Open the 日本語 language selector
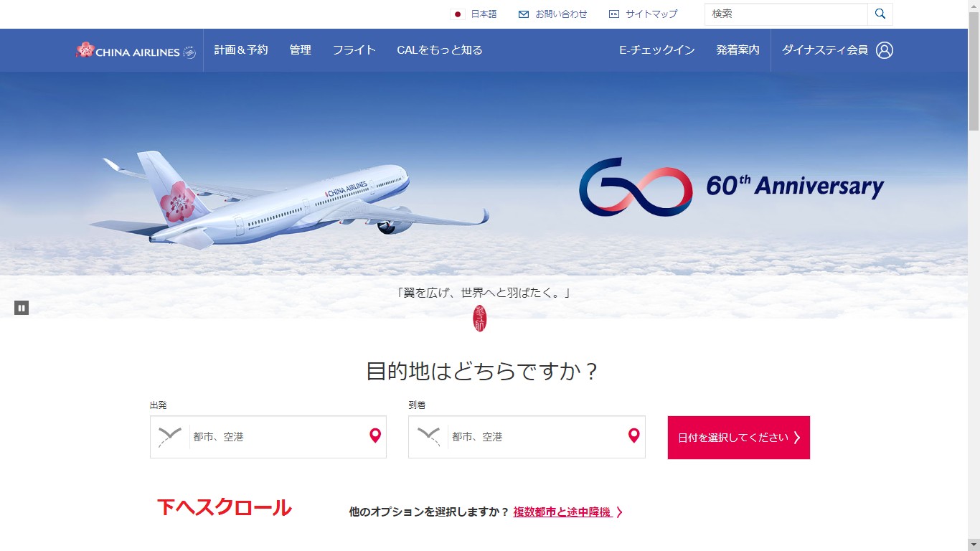The width and height of the screenshot is (980, 551). pos(473,14)
